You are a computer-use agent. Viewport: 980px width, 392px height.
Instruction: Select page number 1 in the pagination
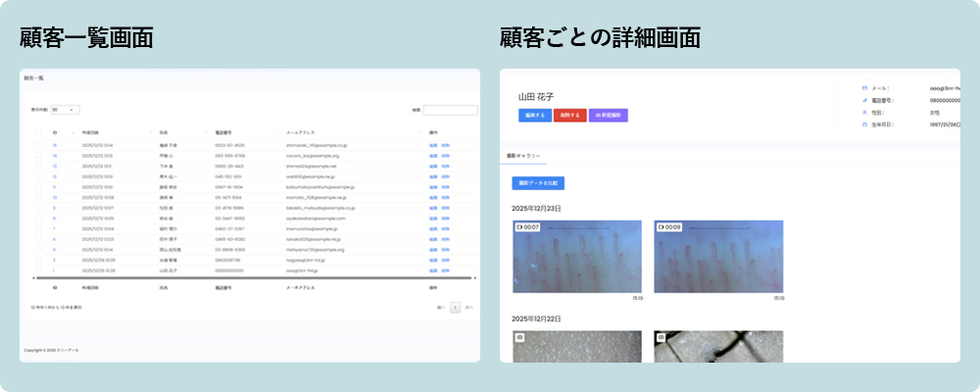(x=456, y=308)
